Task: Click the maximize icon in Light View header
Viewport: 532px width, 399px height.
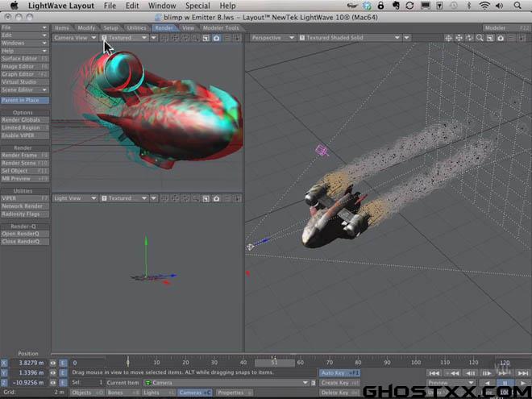Action: (x=206, y=198)
